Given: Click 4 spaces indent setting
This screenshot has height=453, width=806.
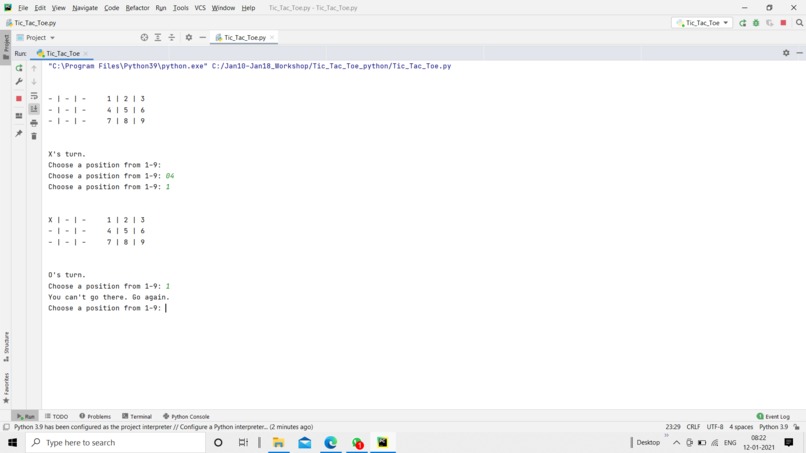Looking at the screenshot, I should click(741, 427).
